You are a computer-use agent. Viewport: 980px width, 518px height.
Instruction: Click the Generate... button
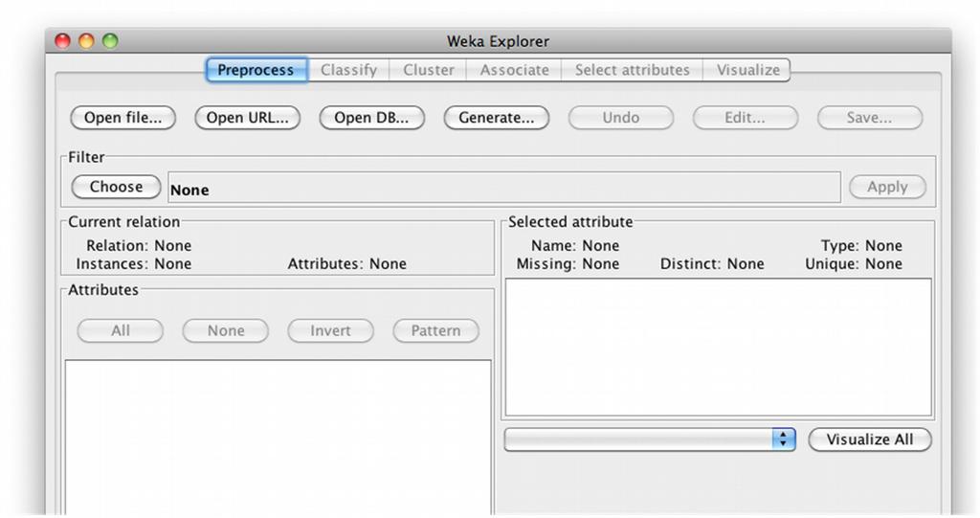[x=497, y=118]
